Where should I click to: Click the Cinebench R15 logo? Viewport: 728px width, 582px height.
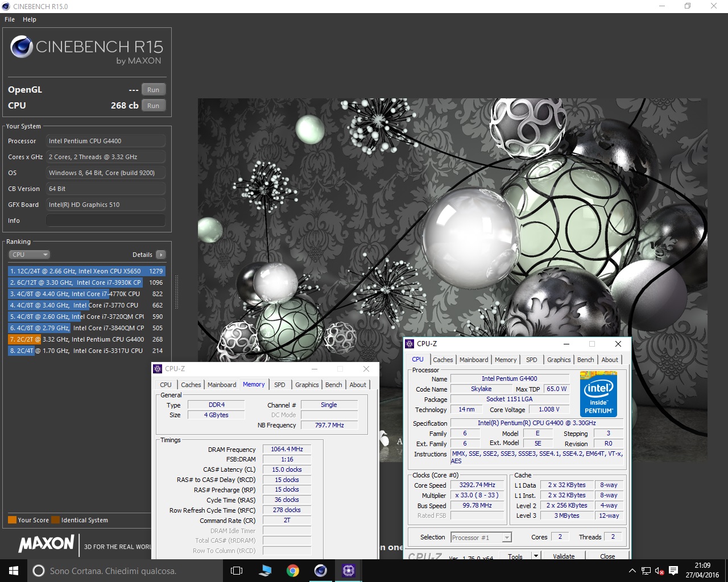[x=86, y=50]
